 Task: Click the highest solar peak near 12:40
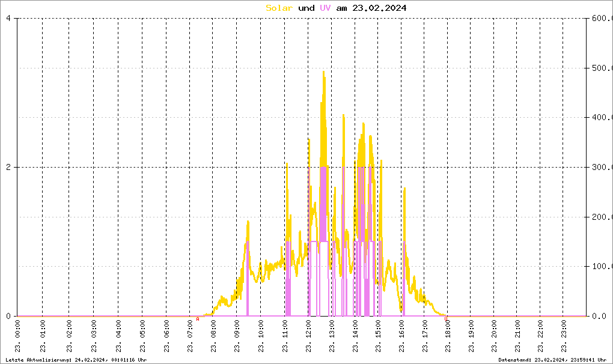(x=324, y=72)
